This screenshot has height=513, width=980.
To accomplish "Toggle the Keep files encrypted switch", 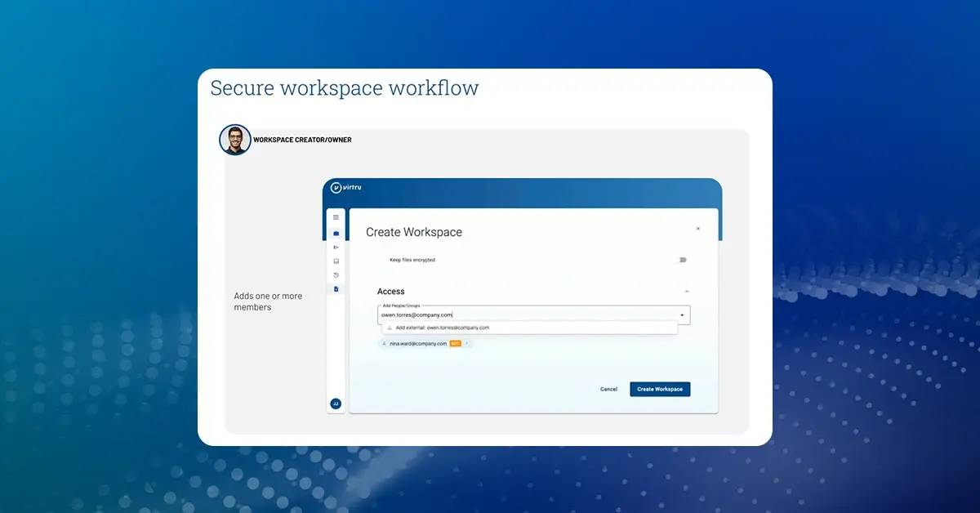I will click(682, 260).
